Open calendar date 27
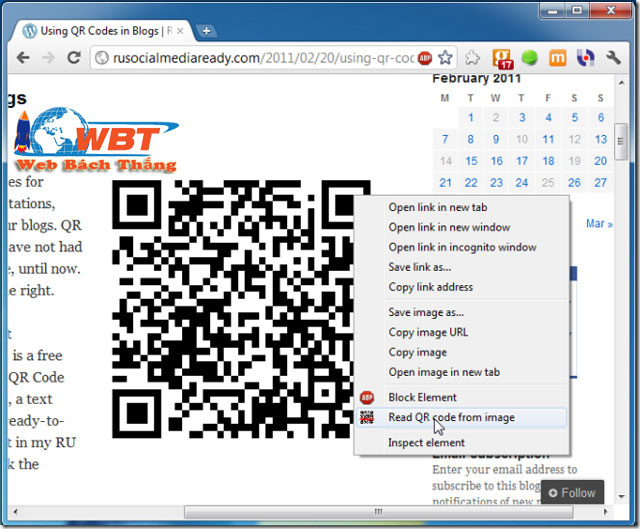 coord(600,182)
